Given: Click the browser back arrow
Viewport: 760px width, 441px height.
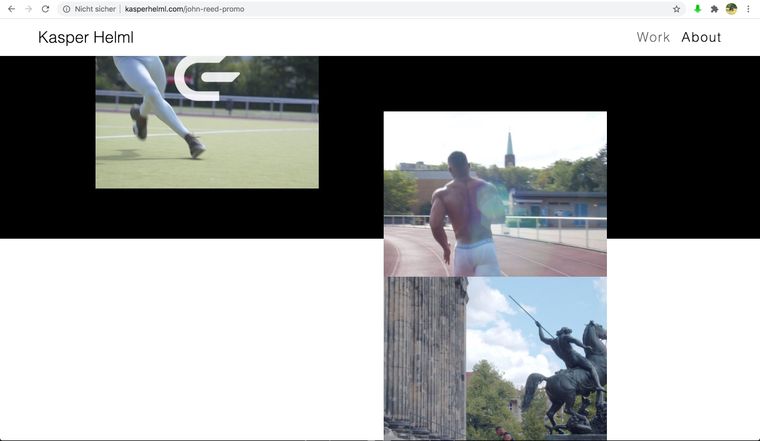Looking at the screenshot, I should pos(11,9).
